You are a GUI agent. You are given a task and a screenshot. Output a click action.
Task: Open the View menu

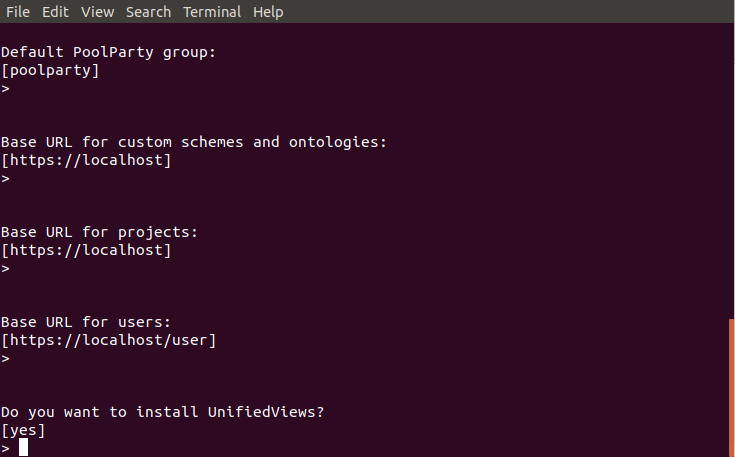coord(98,12)
